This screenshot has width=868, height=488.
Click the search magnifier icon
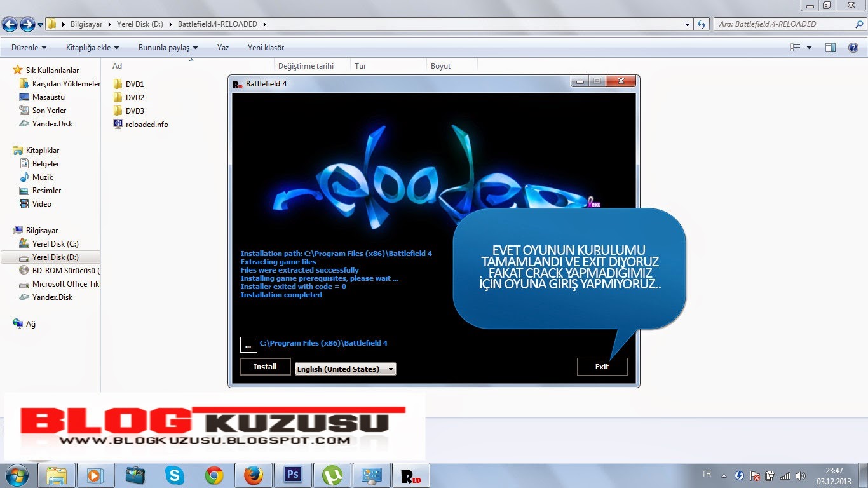tap(859, 24)
